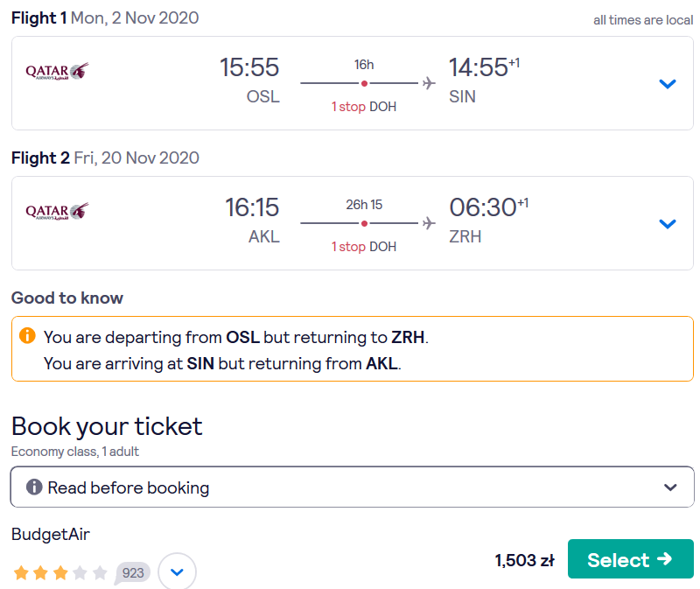Viewport: 700px width, 589px height.
Task: Click the info icon beside Read before booking
Action: [34, 487]
